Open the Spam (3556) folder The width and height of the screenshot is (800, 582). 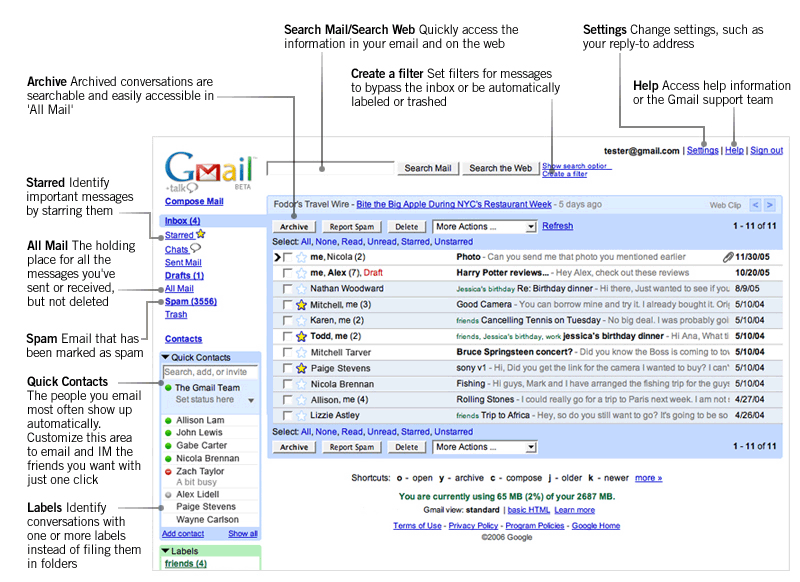point(191,301)
